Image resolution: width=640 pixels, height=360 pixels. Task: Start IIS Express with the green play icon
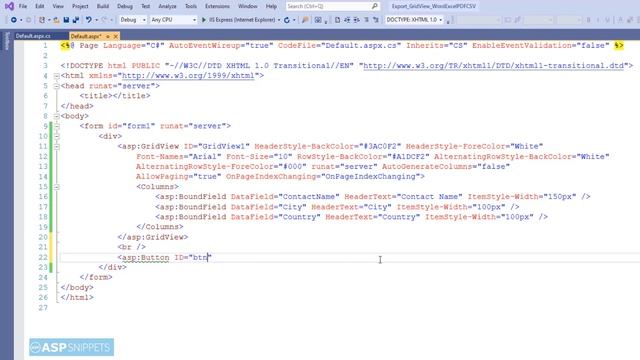click(204, 20)
